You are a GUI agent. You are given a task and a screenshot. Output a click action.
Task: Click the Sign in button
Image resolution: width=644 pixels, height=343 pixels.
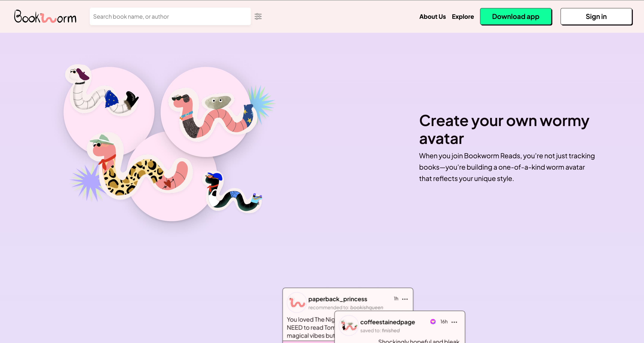[x=596, y=17]
